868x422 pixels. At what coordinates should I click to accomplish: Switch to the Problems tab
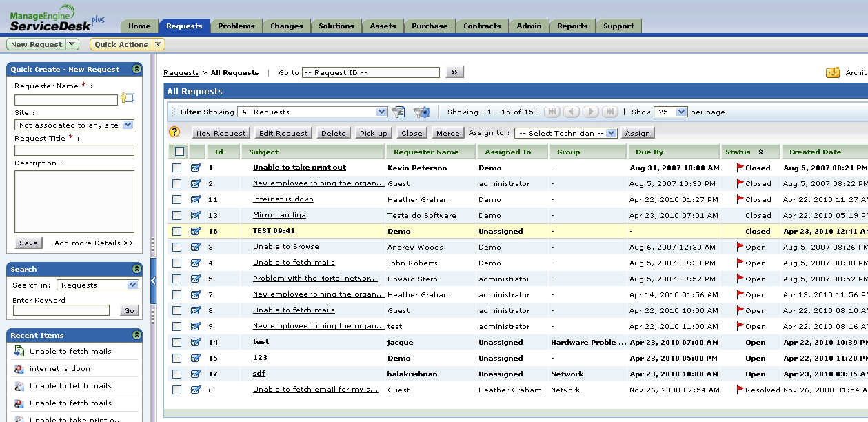(x=236, y=26)
